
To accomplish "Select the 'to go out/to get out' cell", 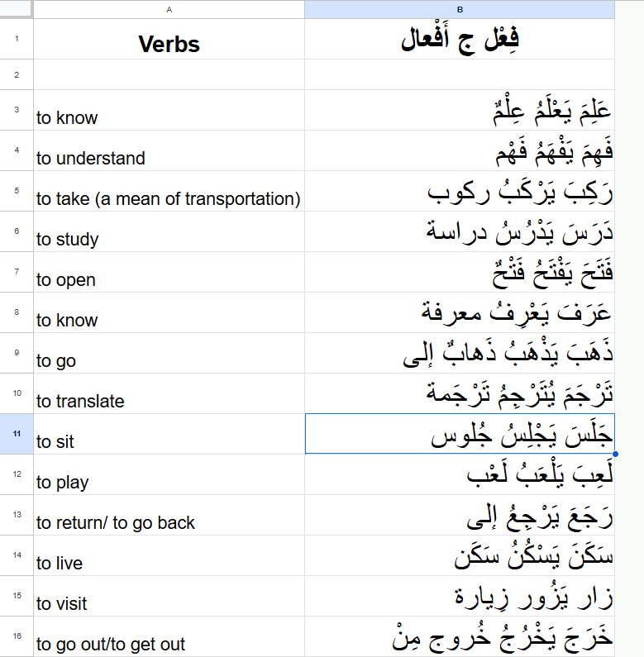I will coord(169,636).
